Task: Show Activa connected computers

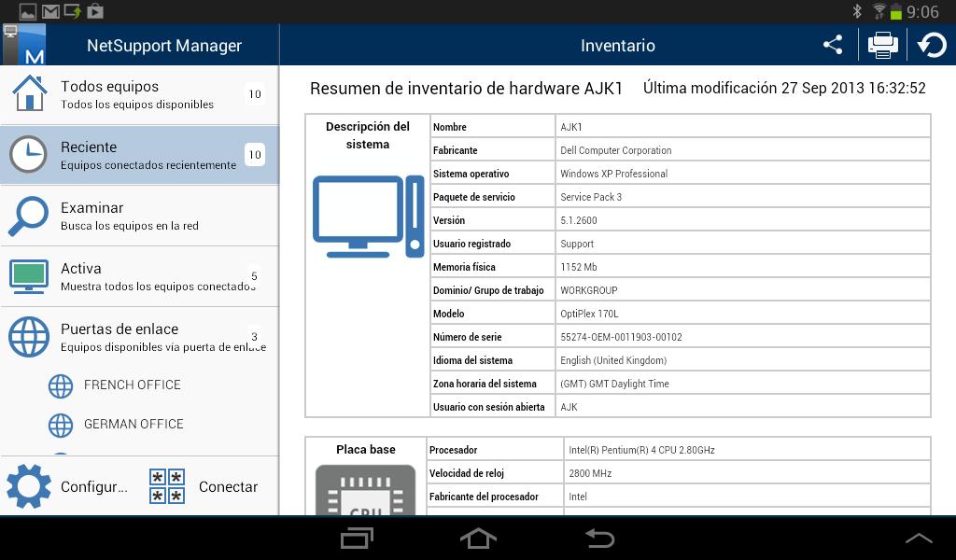Action: pyautogui.click(x=140, y=276)
